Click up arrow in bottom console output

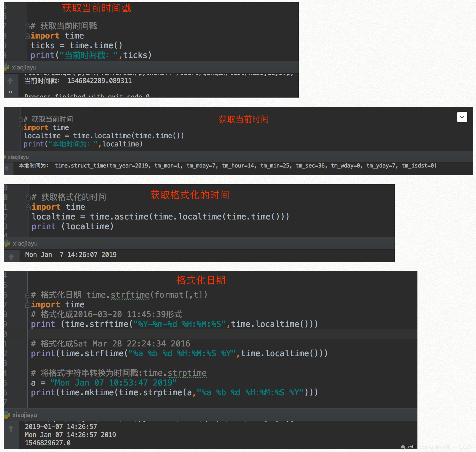(x=11, y=428)
